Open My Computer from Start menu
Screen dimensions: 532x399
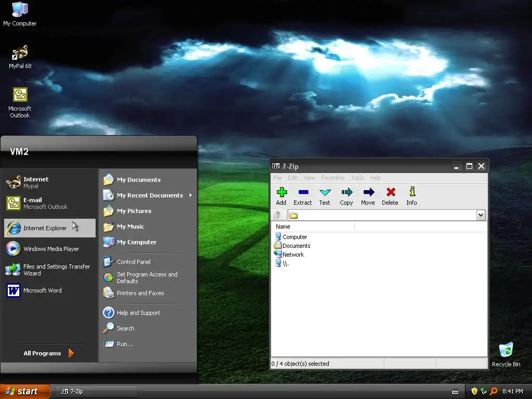(x=148, y=242)
